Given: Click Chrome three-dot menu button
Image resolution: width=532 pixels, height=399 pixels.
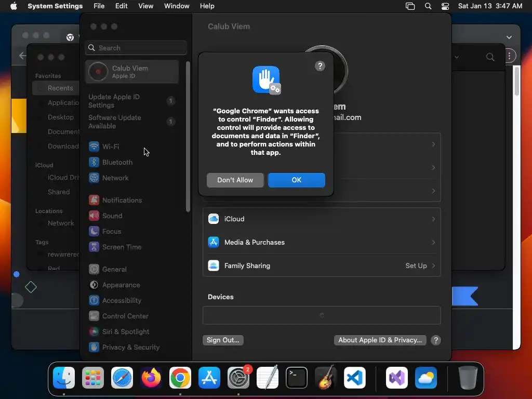Looking at the screenshot, I should coord(509,56).
